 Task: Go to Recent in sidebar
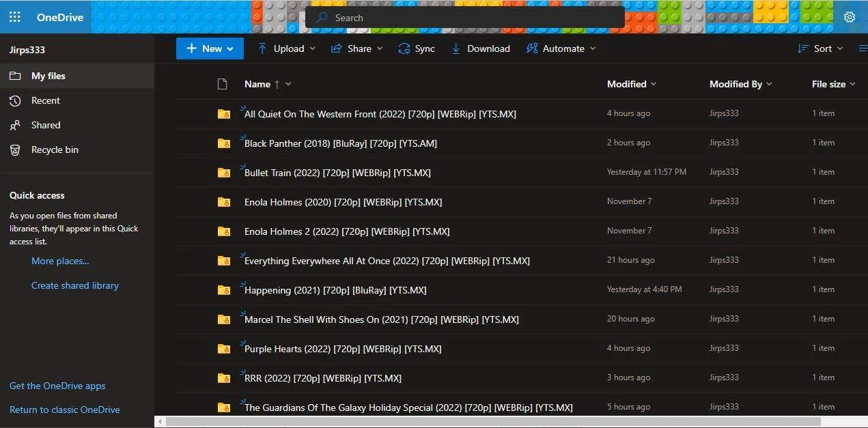pyautogui.click(x=77, y=100)
